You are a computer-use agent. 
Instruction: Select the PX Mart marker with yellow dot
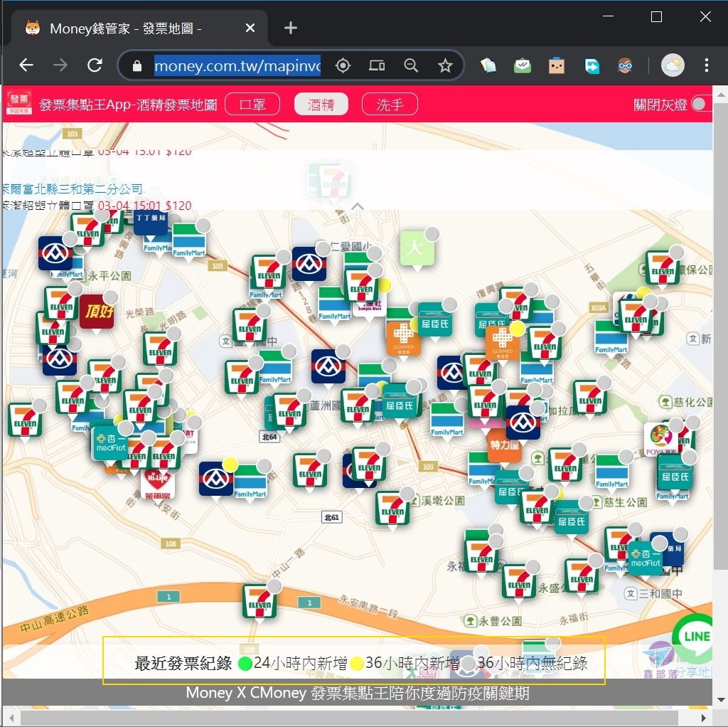tap(216, 479)
